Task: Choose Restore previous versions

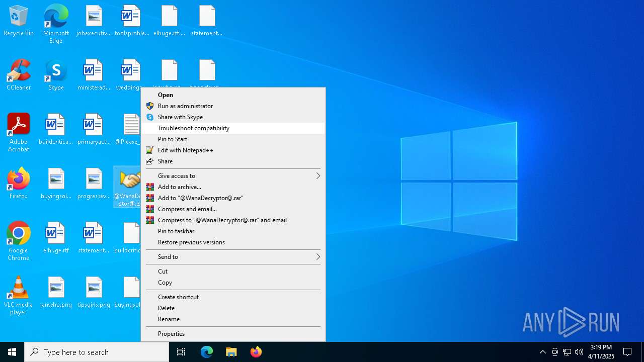Action: point(233,242)
